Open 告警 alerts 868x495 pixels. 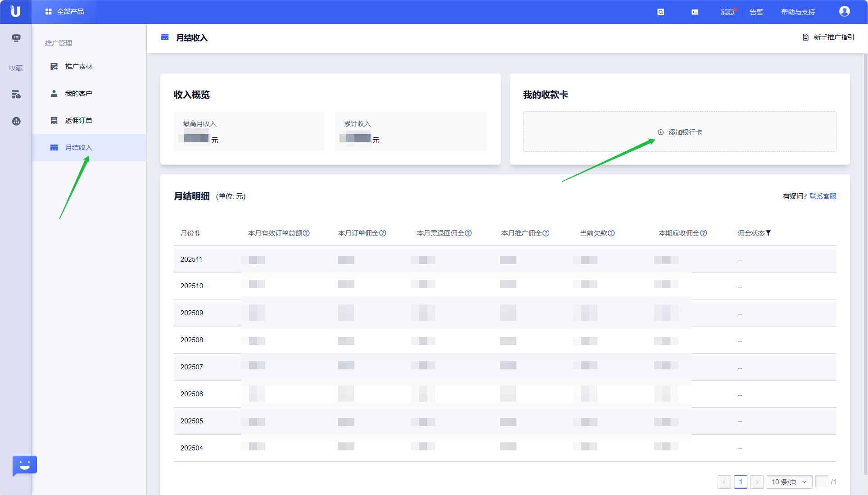[756, 12]
